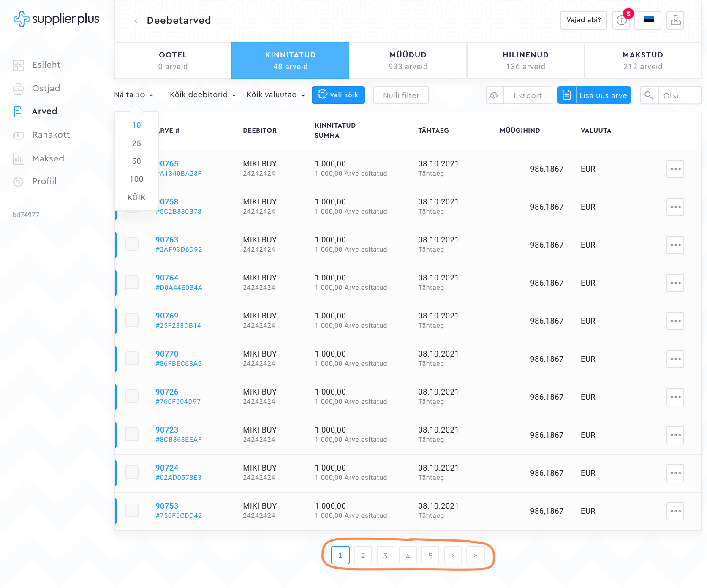Expand the Kõik valuutad dropdown
The image size is (707, 588).
point(275,95)
